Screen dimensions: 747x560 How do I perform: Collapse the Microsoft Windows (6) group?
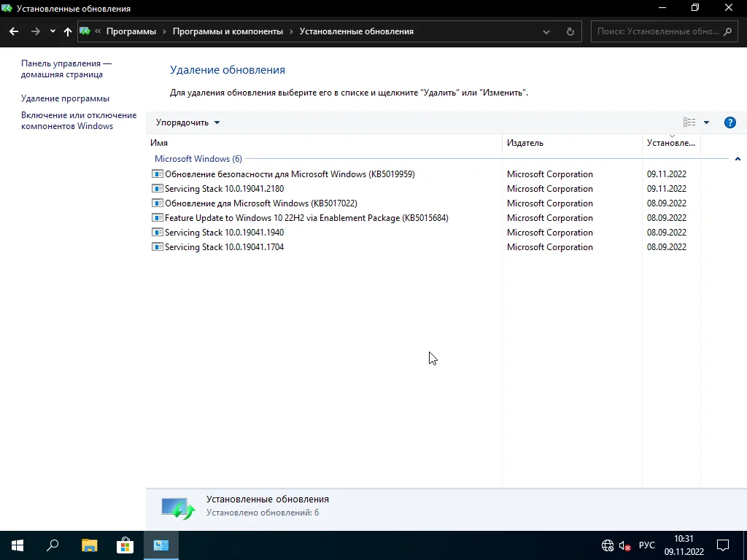pos(738,159)
